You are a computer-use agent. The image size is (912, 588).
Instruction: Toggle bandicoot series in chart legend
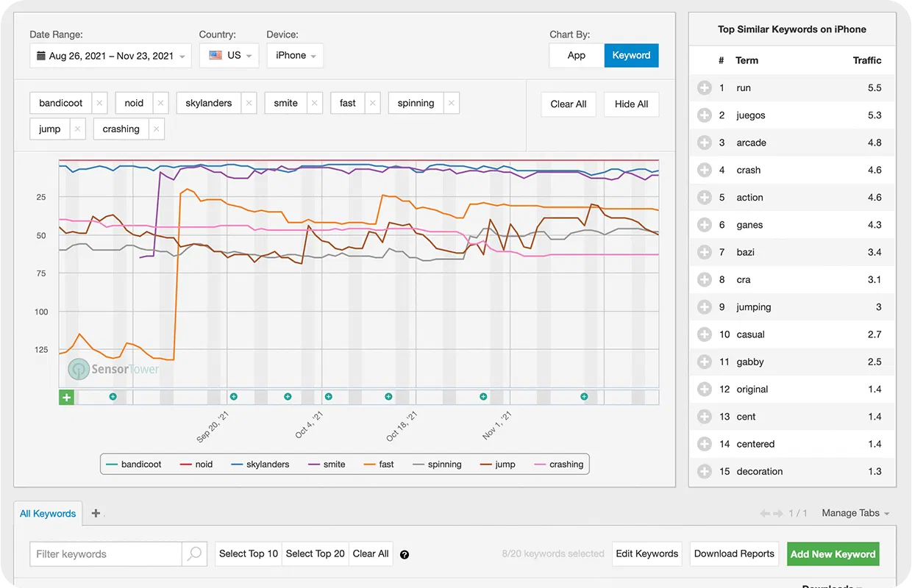click(x=134, y=465)
